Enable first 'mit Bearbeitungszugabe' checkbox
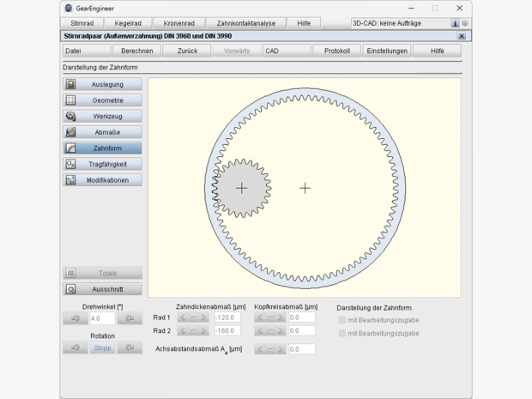This screenshot has width=532, height=399. tap(342, 319)
